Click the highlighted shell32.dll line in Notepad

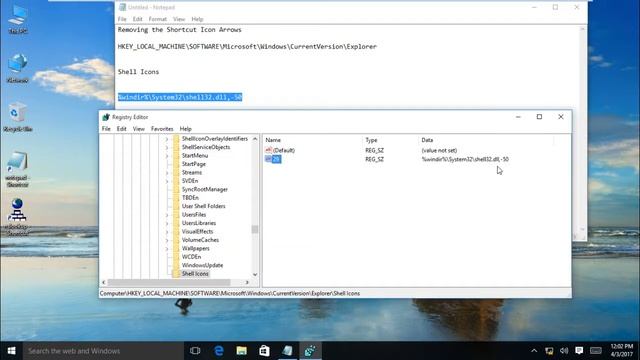pos(180,97)
